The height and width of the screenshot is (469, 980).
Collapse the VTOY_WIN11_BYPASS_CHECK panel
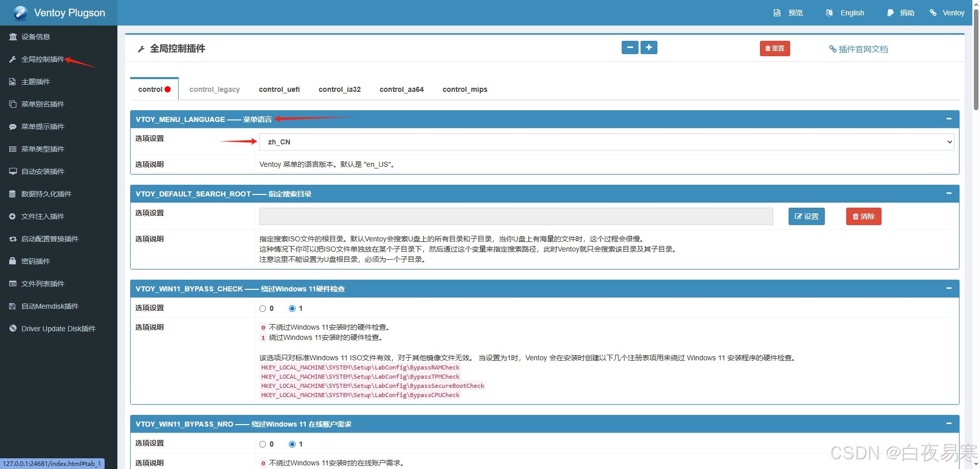coord(949,288)
